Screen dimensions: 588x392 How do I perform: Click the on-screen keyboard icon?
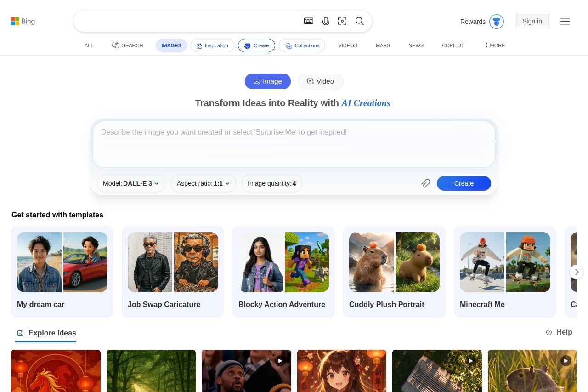click(309, 21)
